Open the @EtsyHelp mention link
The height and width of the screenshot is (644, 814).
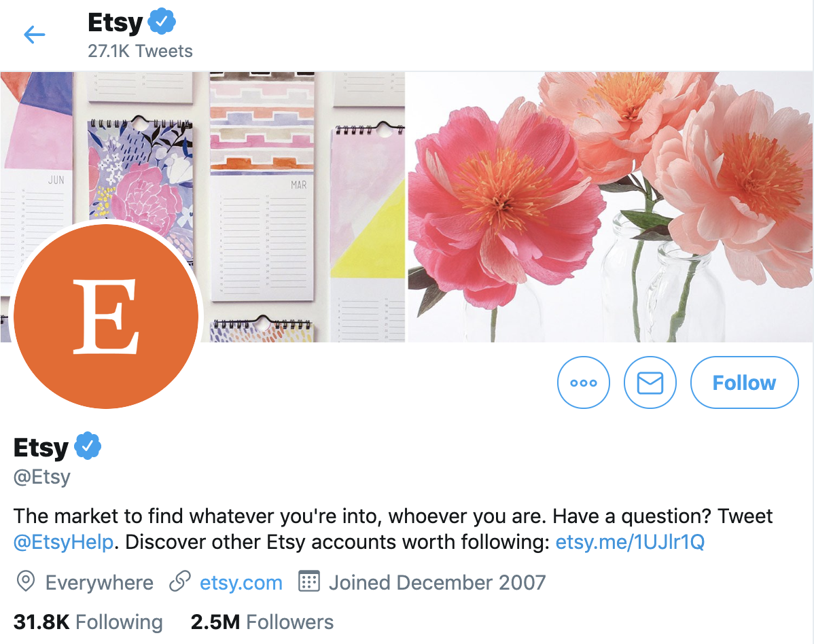pos(63,542)
